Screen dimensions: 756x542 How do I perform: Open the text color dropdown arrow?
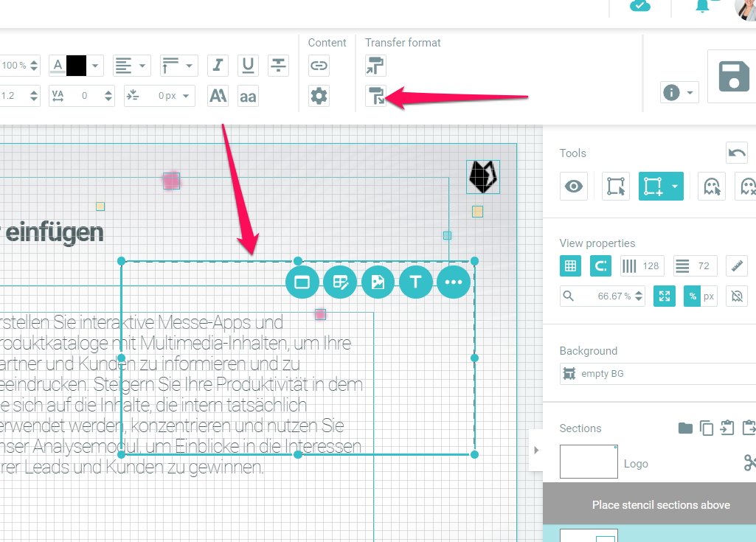click(95, 66)
